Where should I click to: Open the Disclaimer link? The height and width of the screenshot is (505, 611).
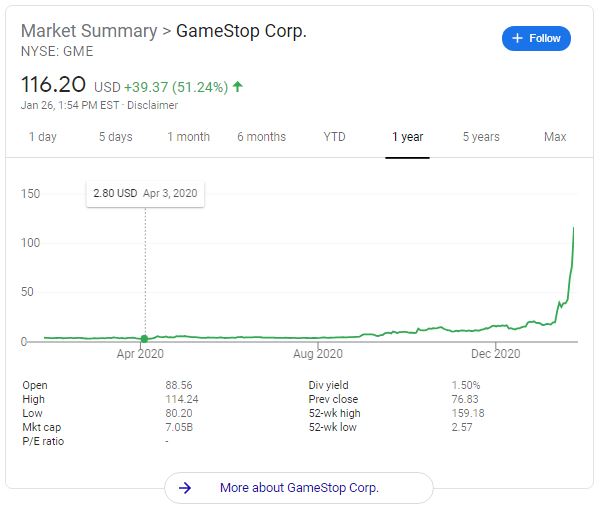(x=154, y=105)
